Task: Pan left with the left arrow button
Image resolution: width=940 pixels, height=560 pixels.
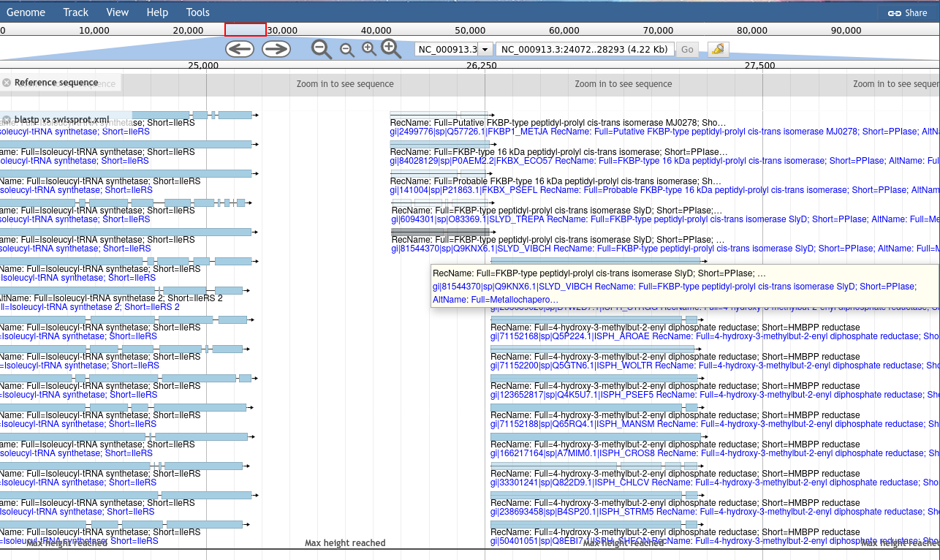Action: [x=239, y=49]
